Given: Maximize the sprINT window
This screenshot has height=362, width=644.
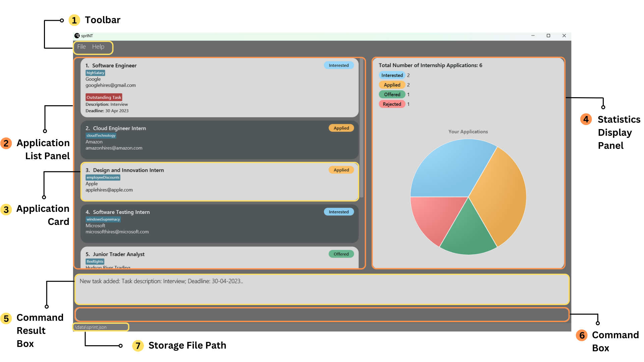Looking at the screenshot, I should [548, 36].
